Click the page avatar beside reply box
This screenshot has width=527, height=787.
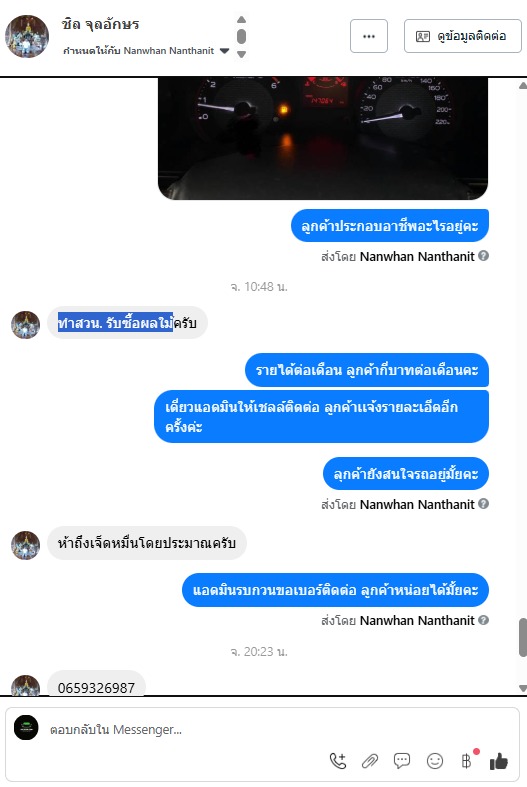[26, 728]
